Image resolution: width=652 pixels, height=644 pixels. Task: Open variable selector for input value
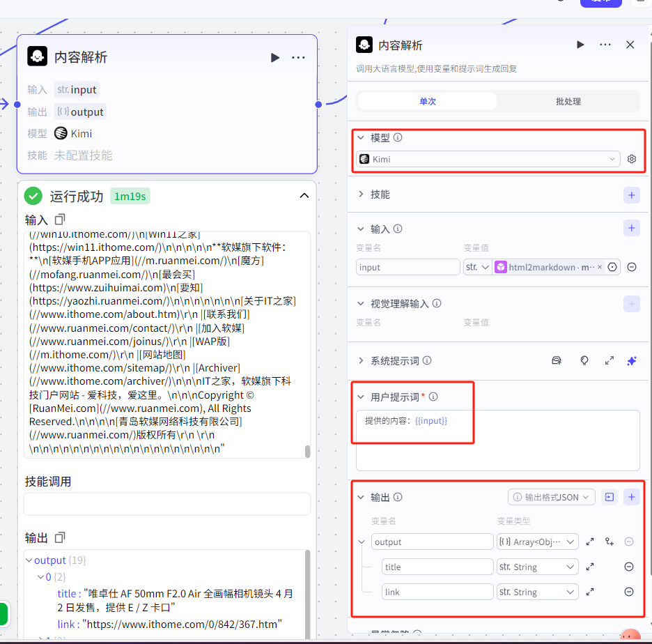point(612,267)
